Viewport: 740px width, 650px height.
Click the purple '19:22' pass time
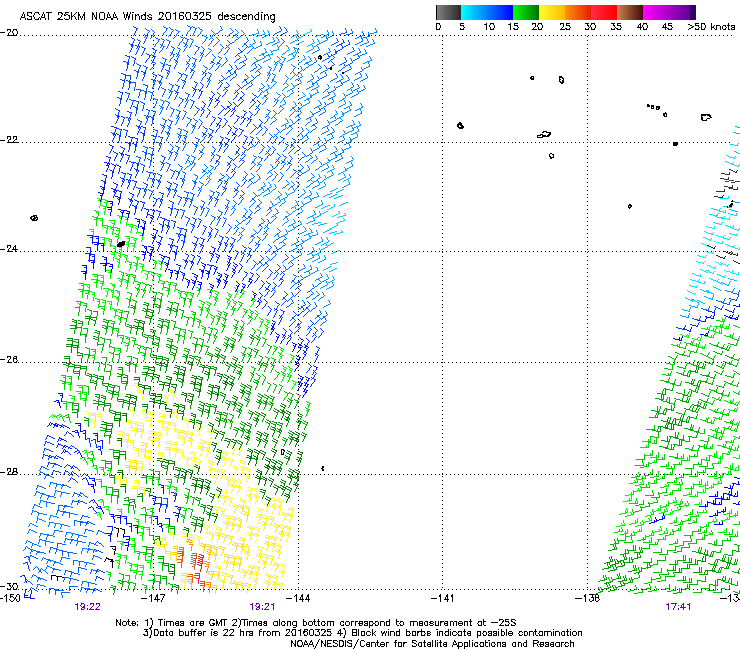(x=87, y=607)
